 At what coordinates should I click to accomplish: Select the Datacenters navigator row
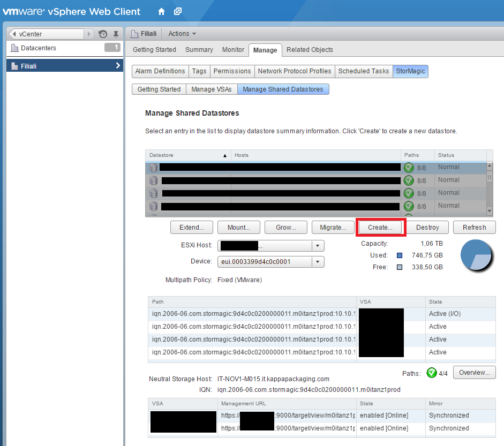pos(65,48)
